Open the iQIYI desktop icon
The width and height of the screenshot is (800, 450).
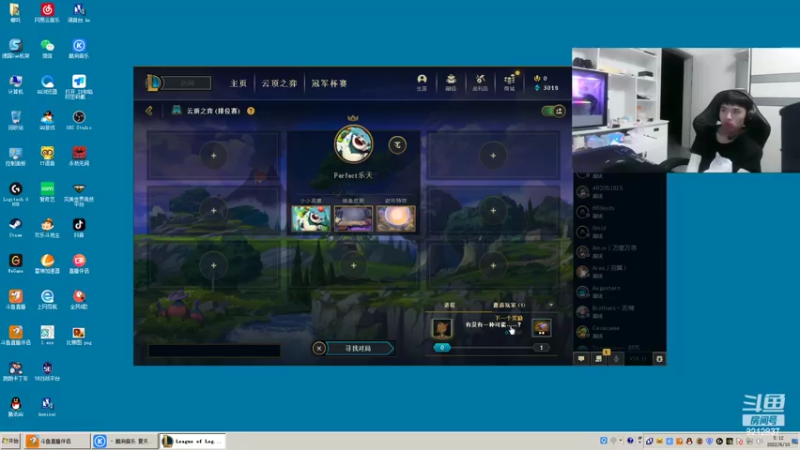pyautogui.click(x=47, y=192)
